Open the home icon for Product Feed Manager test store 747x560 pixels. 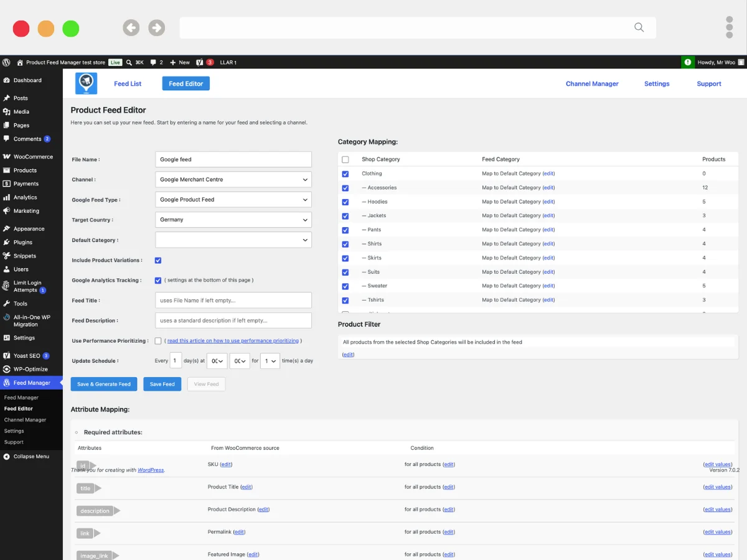point(20,62)
